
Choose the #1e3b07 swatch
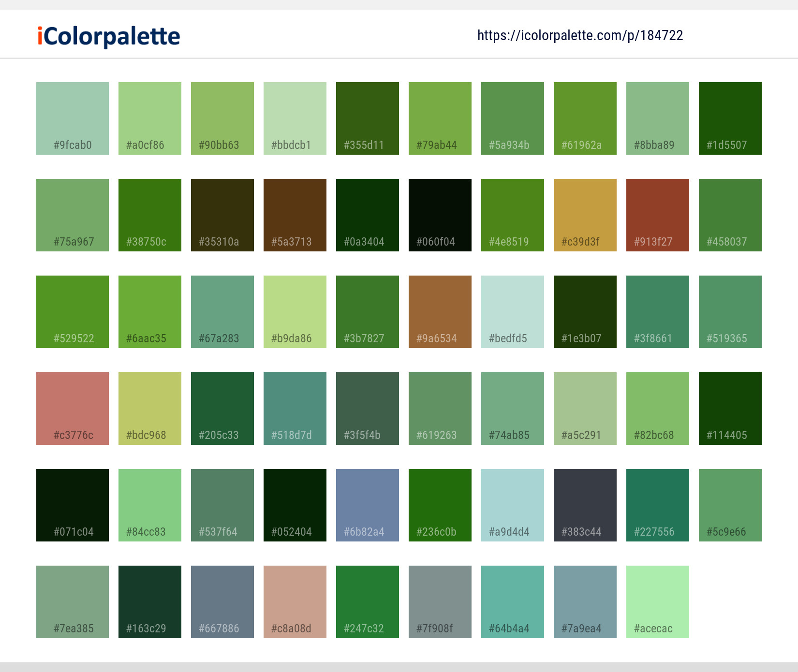click(x=585, y=312)
